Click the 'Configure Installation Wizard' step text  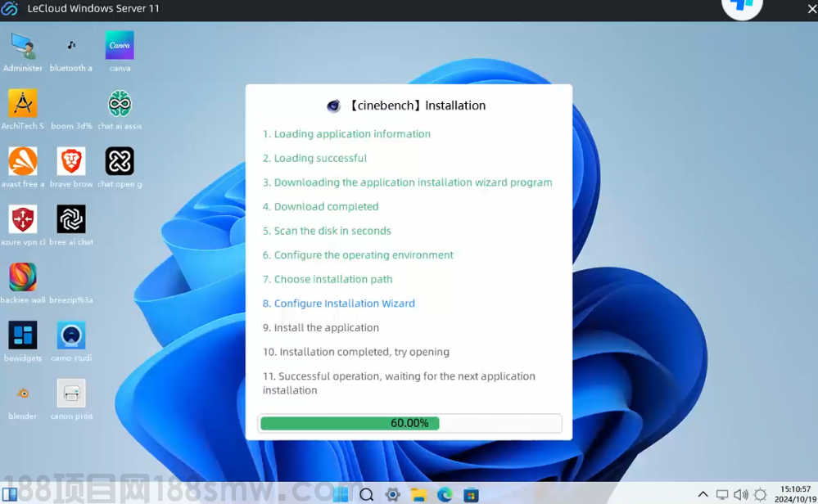(344, 304)
